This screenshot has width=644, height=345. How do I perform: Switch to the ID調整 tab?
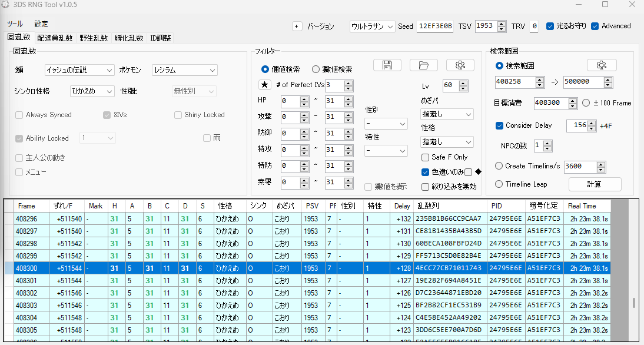160,38
